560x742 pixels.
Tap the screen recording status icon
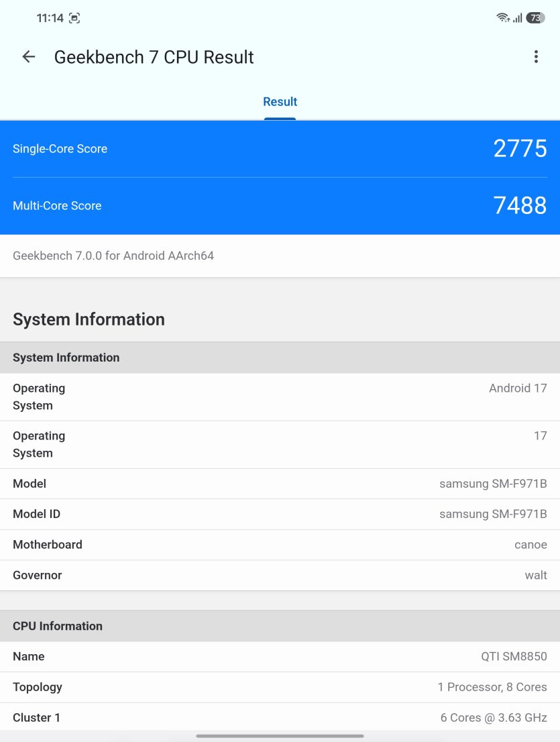pos(74,18)
